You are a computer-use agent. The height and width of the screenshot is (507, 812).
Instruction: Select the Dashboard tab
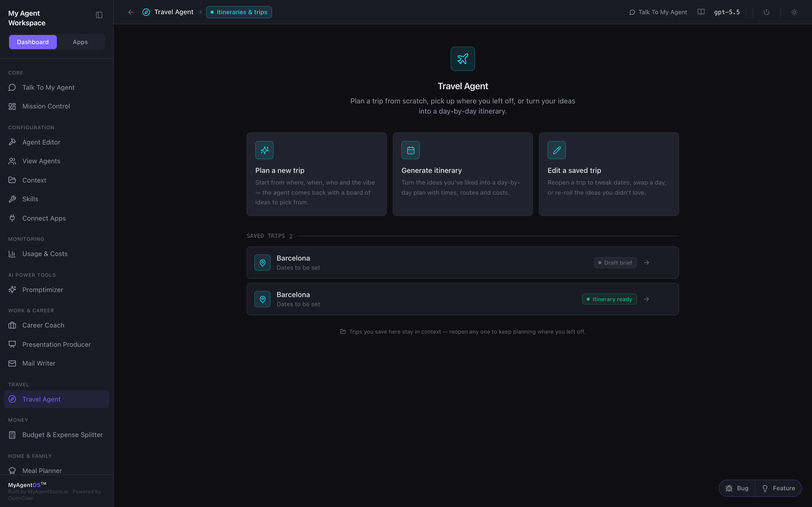pos(33,42)
